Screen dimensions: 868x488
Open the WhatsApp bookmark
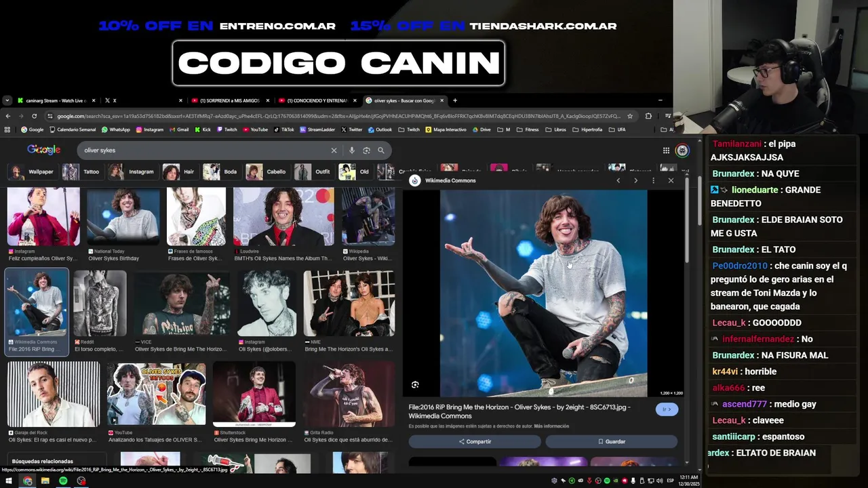point(116,129)
